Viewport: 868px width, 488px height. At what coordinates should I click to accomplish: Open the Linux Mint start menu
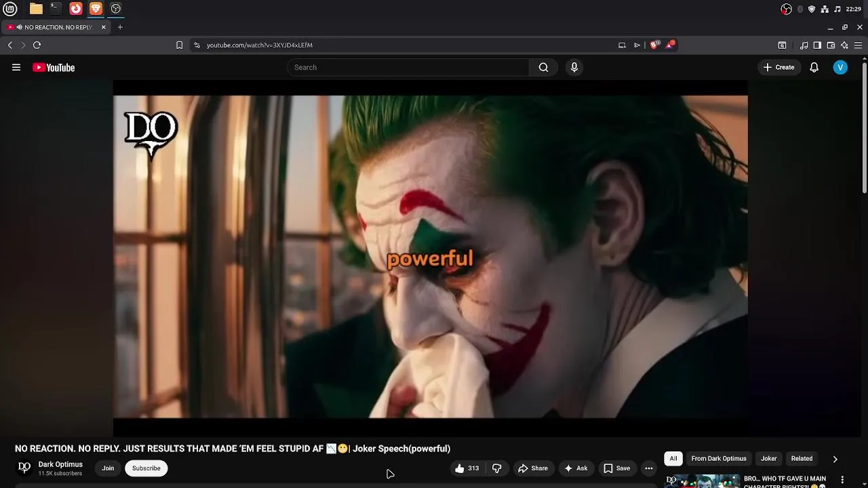(10, 9)
